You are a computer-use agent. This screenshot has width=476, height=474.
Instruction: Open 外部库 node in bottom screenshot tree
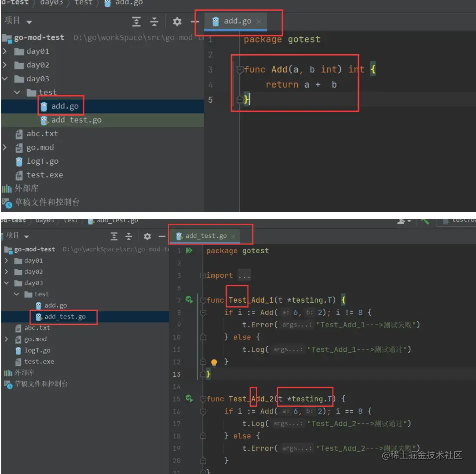19,373
